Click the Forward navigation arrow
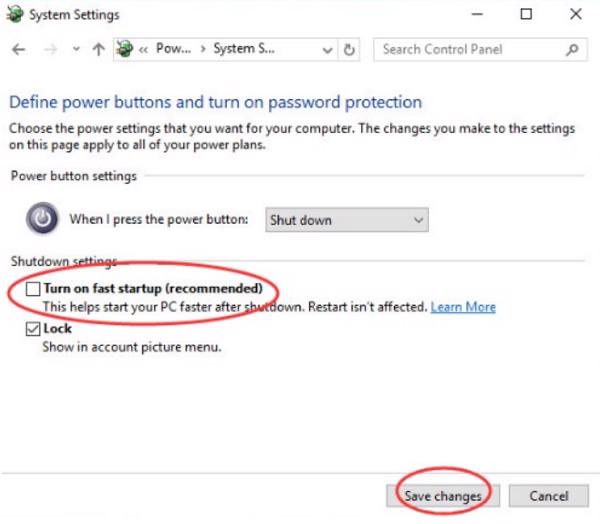The width and height of the screenshot is (600, 524). point(50,49)
